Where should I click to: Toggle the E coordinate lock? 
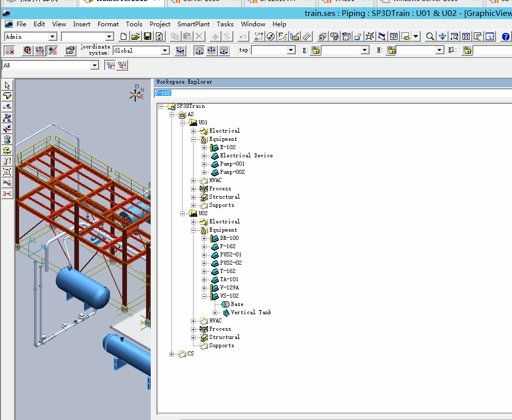(315, 50)
